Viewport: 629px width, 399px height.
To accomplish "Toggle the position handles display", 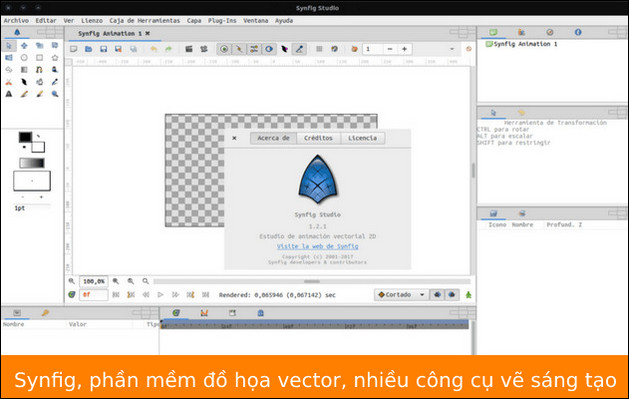I will point(224,49).
